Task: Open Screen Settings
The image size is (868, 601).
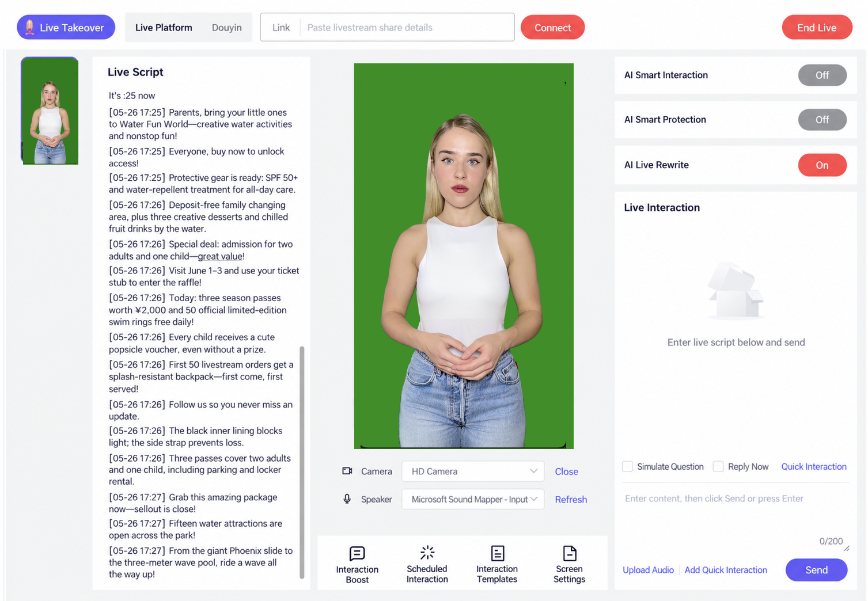Action: (569, 565)
